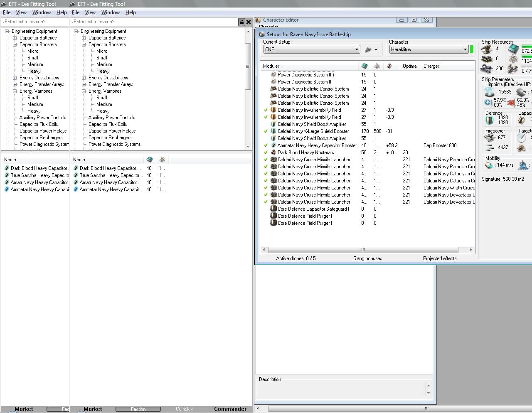Image resolution: width=532 pixels, height=413 pixels.
Task: Collapse Energy Vampires in the right tree
Action: [84, 91]
